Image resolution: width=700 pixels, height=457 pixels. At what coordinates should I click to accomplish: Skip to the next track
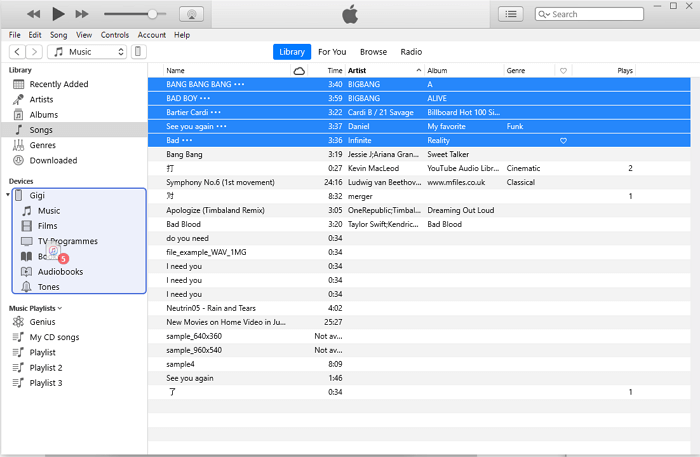point(82,14)
